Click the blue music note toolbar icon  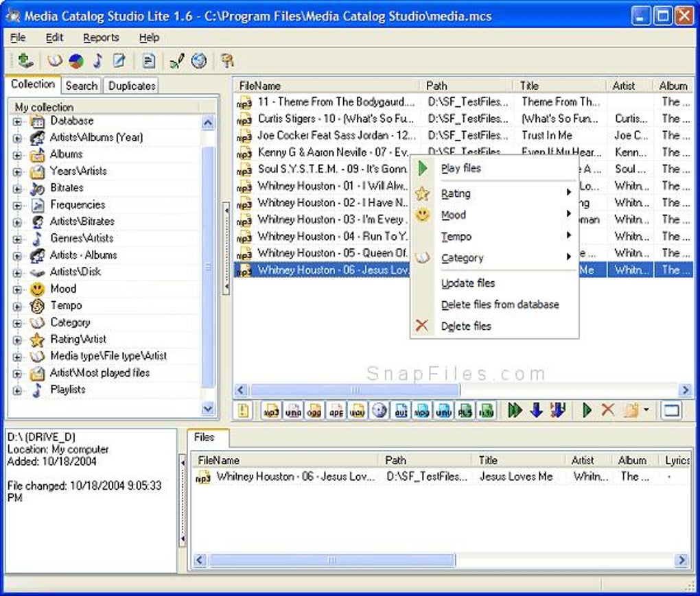click(x=97, y=61)
